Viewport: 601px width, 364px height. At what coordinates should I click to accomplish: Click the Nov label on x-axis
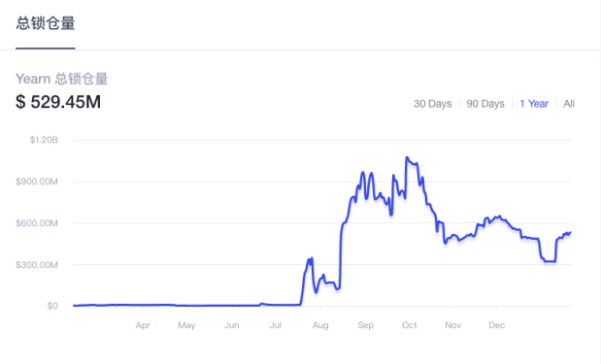pyautogui.click(x=453, y=325)
